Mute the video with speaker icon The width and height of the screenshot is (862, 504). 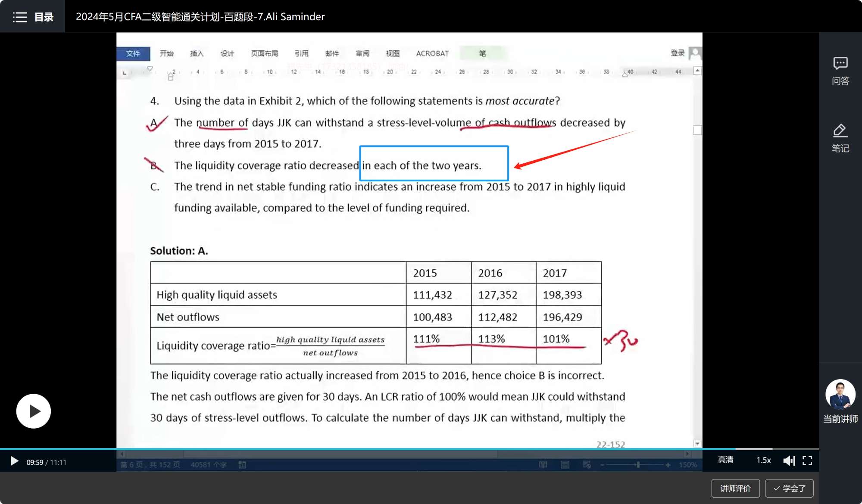coord(788,460)
